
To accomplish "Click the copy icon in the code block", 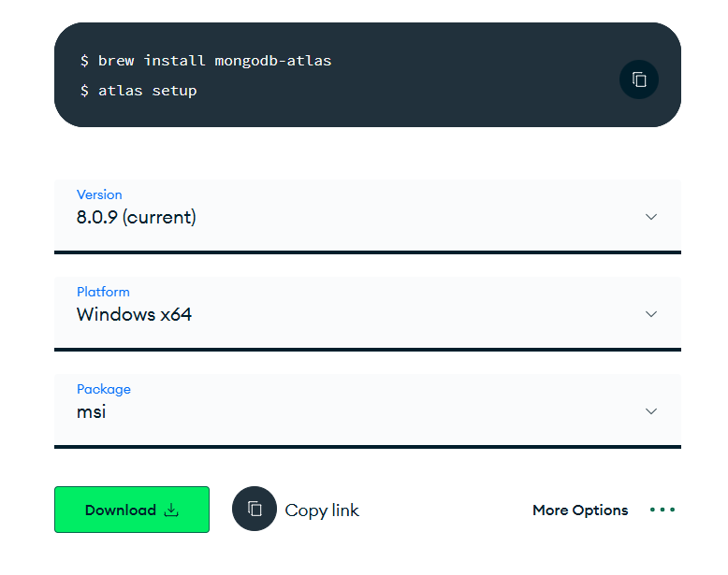I will (639, 79).
